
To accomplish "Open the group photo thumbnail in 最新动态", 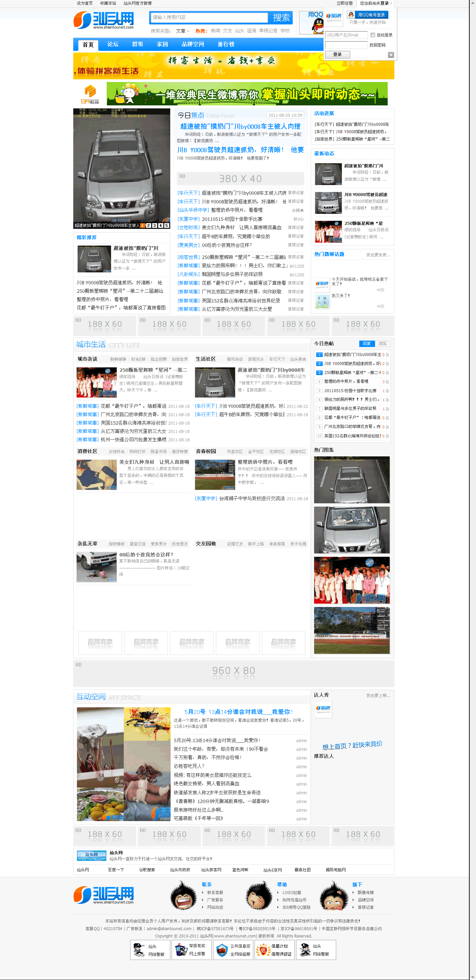I will [x=328, y=232].
